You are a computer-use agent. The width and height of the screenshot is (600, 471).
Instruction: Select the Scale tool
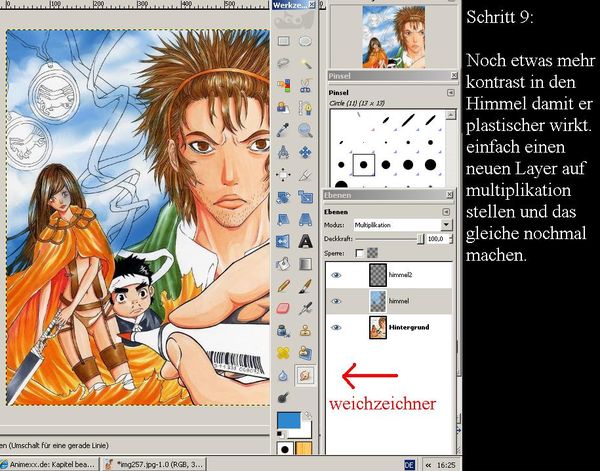305,197
